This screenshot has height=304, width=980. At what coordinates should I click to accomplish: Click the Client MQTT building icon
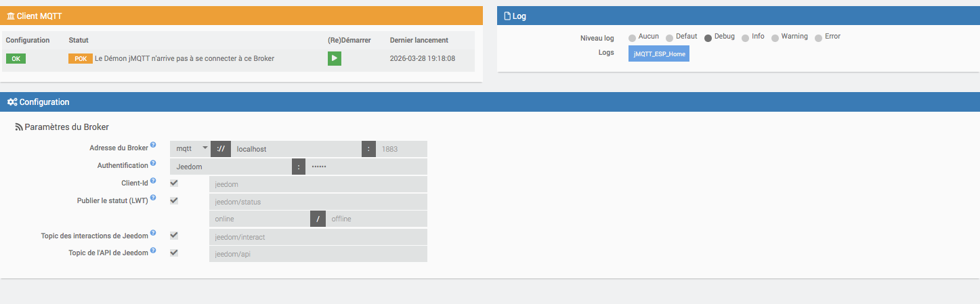click(10, 15)
